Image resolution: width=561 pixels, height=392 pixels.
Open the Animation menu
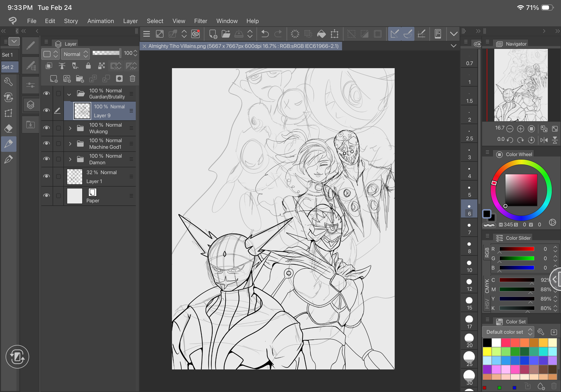coord(100,21)
